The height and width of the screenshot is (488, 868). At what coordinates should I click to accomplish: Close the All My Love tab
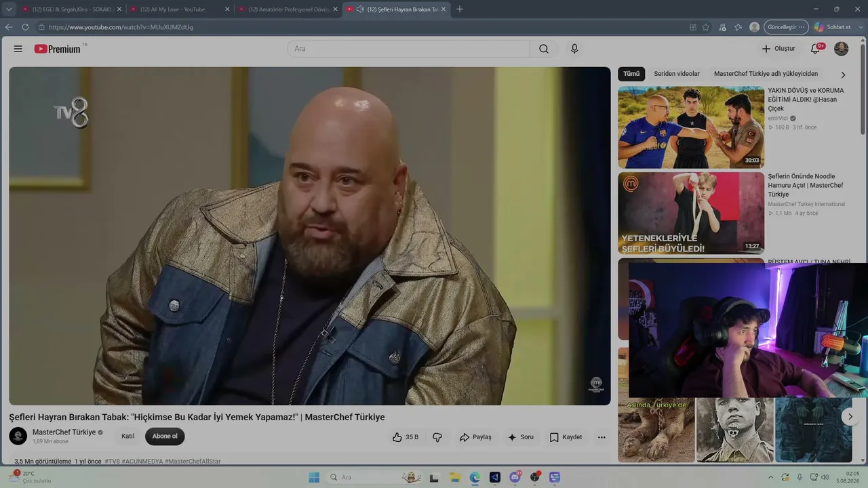[x=227, y=9]
